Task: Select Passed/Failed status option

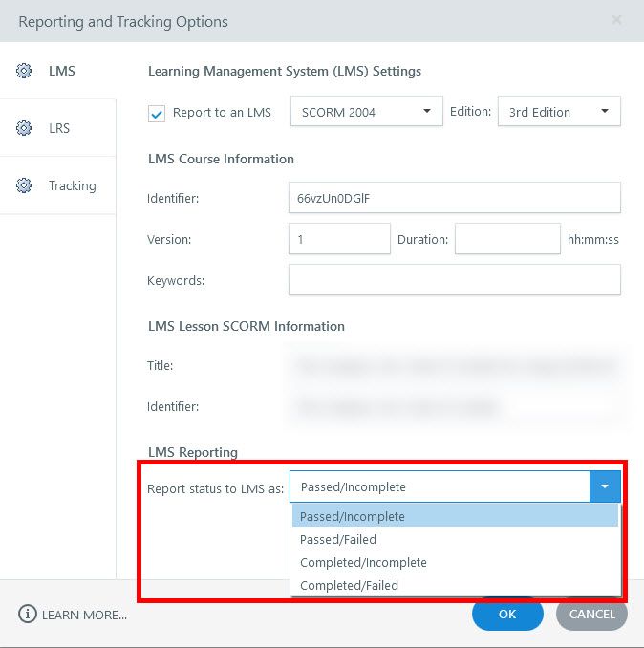Action: click(455, 539)
